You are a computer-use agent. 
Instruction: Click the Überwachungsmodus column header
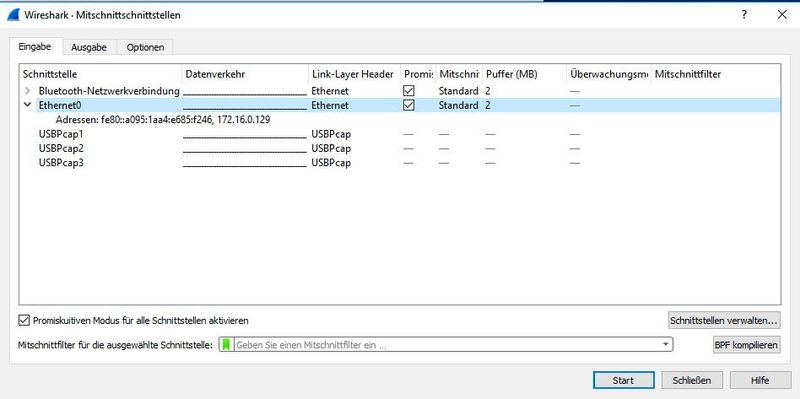(609, 74)
